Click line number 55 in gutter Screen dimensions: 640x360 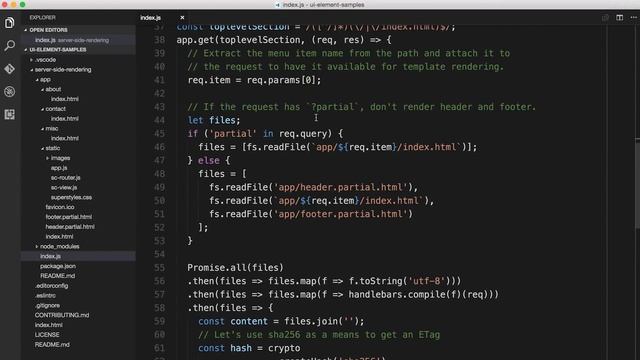tap(159, 267)
